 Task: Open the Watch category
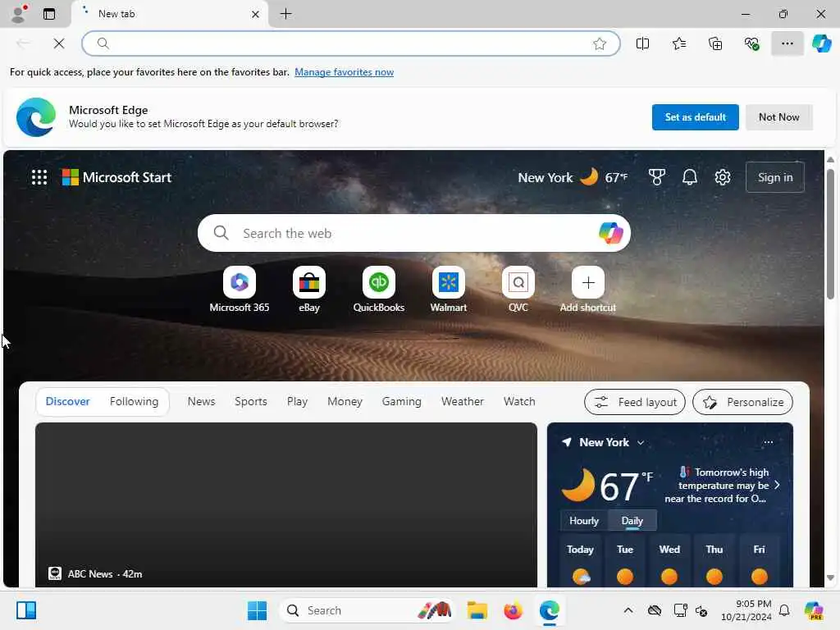pyautogui.click(x=519, y=401)
